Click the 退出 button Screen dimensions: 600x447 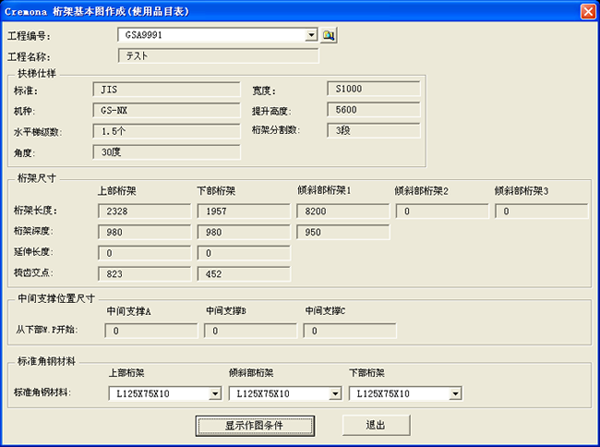[376, 425]
